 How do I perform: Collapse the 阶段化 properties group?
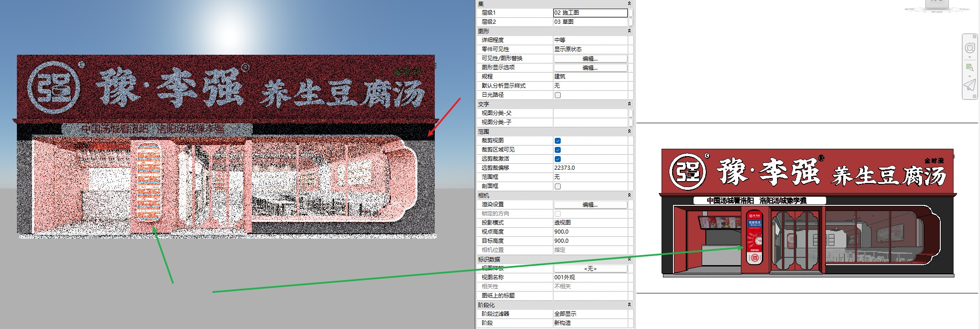(629, 305)
